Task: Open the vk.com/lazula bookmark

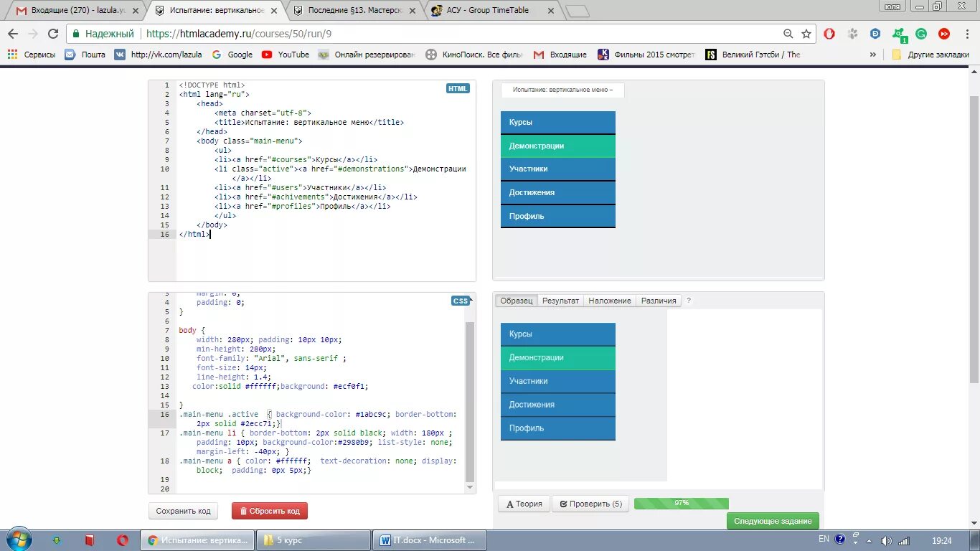Action: [x=158, y=55]
